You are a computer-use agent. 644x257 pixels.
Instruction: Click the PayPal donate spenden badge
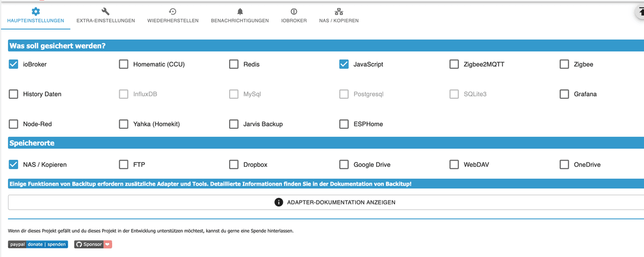tap(38, 244)
